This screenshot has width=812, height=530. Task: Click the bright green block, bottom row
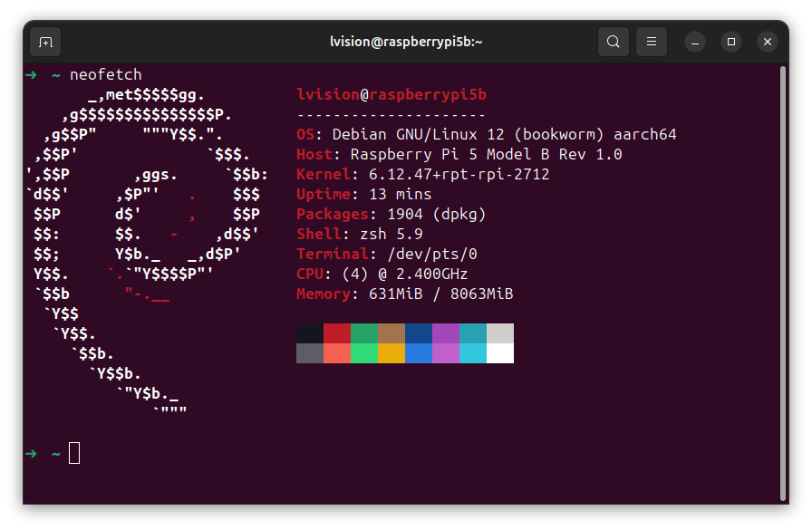click(x=364, y=353)
